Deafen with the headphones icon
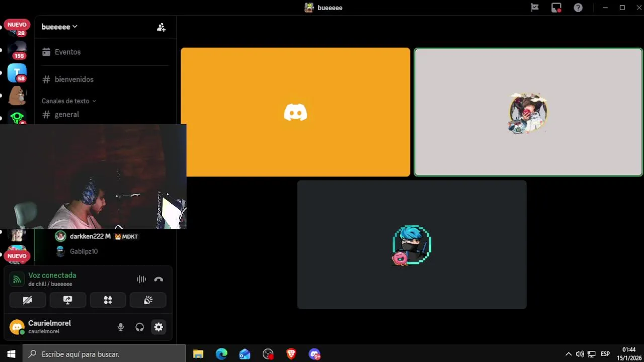644x362 pixels. point(139,327)
